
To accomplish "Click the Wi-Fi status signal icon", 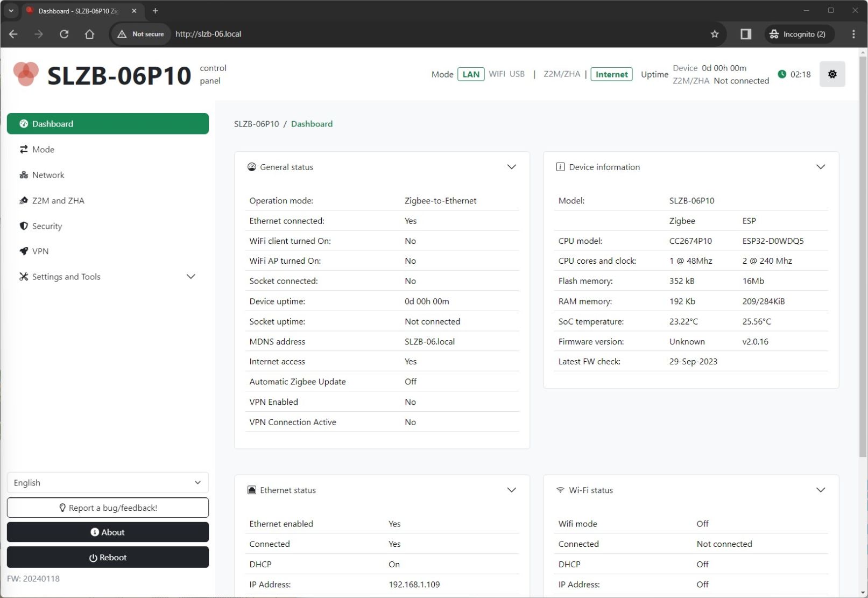I will coord(560,490).
